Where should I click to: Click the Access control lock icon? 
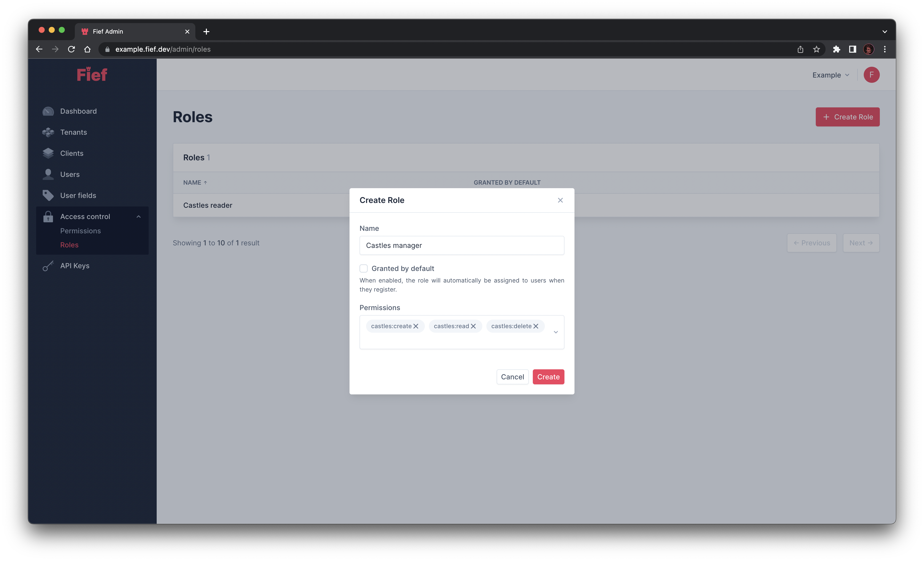[48, 216]
